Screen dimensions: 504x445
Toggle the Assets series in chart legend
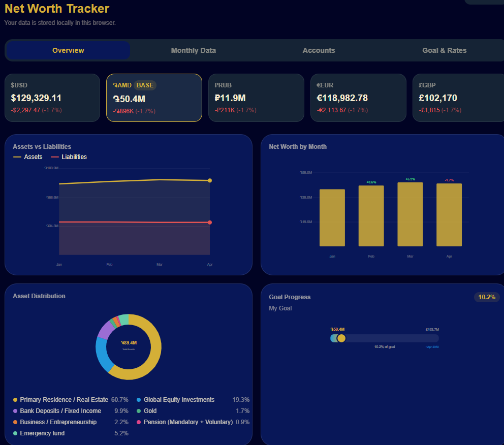tap(28, 157)
